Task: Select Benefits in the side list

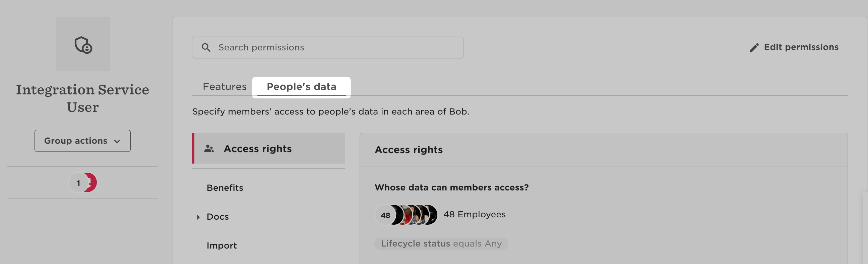Action: [x=225, y=188]
